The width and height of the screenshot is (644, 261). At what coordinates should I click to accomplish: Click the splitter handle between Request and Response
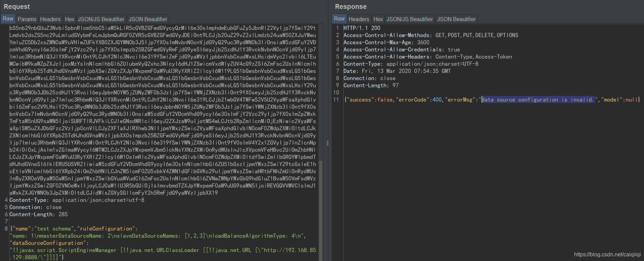tap(327, 143)
